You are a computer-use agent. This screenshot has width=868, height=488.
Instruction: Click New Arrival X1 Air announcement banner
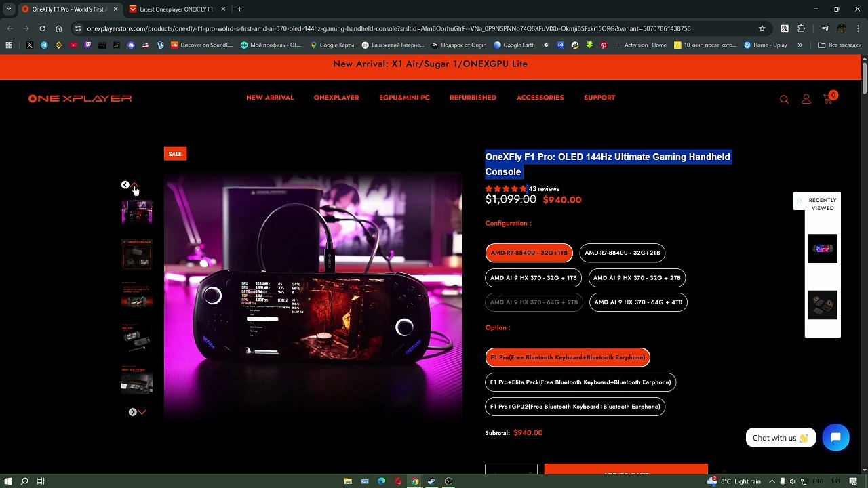[430, 64]
